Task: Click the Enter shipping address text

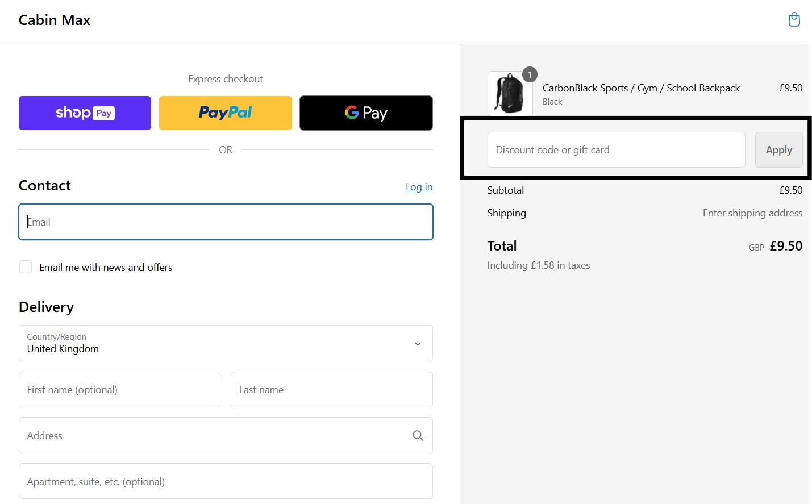Action: pos(752,213)
